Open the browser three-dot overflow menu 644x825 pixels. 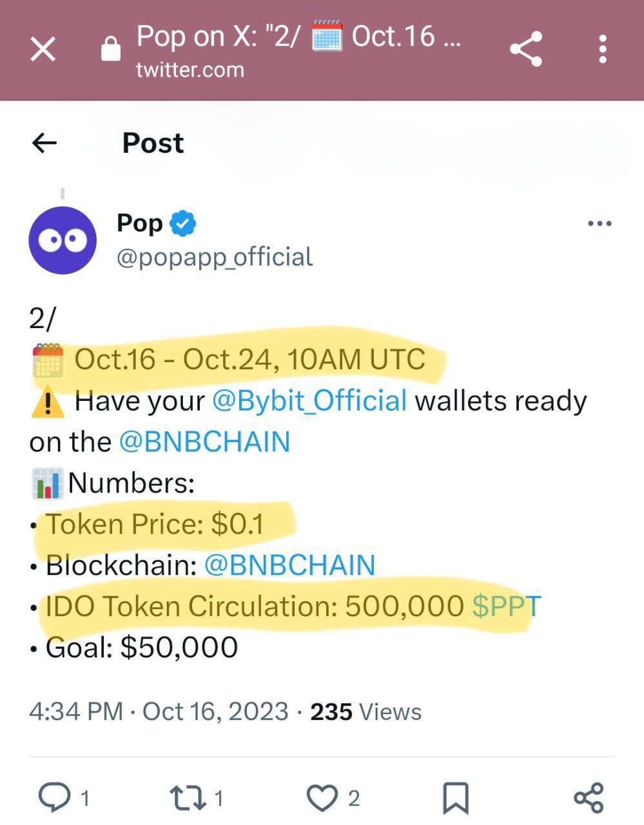tap(602, 50)
